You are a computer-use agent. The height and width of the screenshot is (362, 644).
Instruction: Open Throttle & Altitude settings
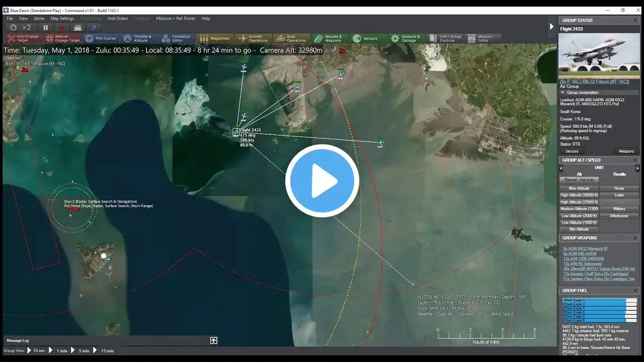click(139, 38)
